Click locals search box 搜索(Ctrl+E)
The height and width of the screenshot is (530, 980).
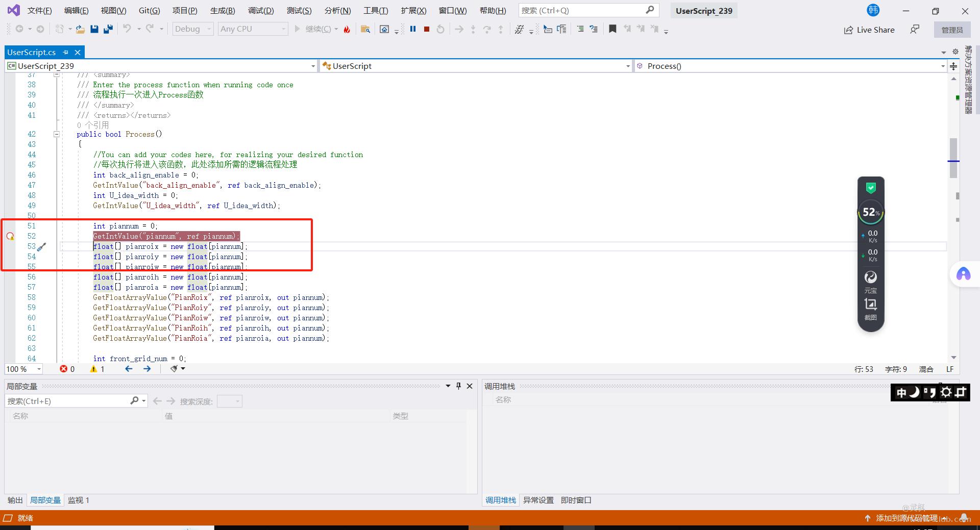77,401
